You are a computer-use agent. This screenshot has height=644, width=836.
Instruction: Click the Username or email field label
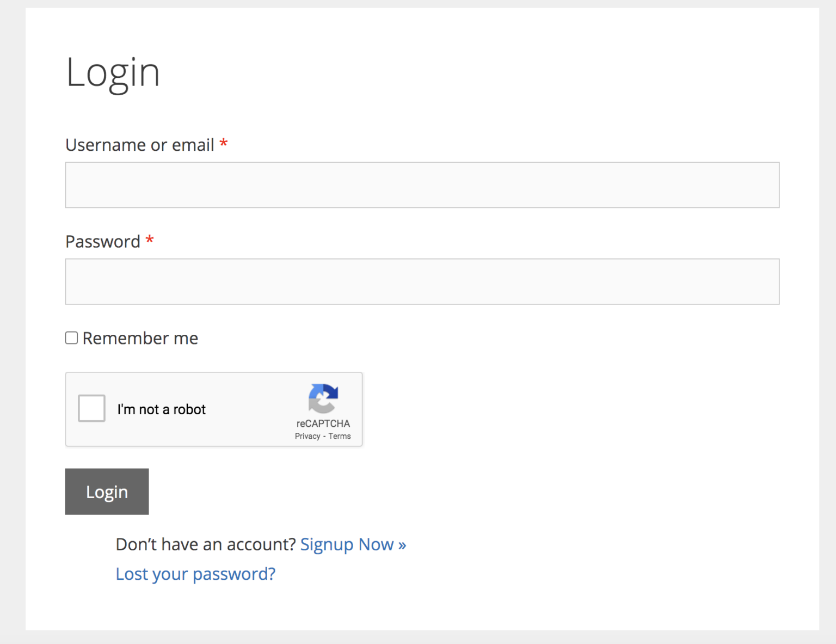[x=139, y=144]
